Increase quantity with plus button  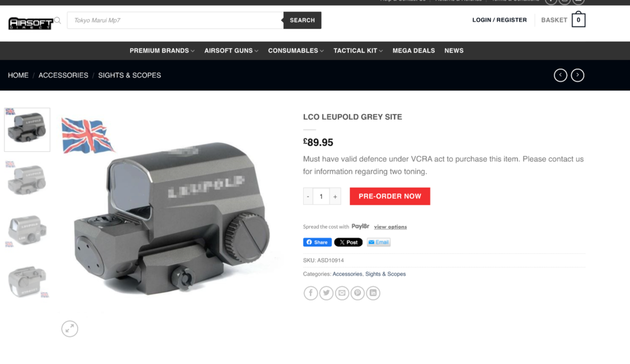335,196
